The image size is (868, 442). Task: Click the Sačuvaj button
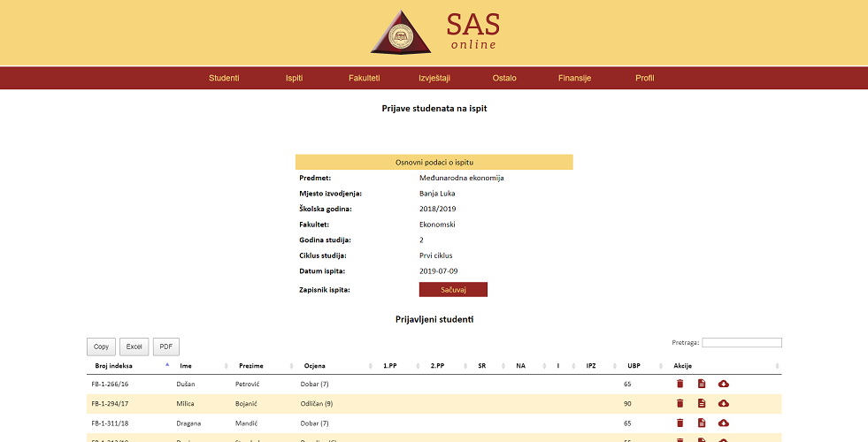coord(453,290)
